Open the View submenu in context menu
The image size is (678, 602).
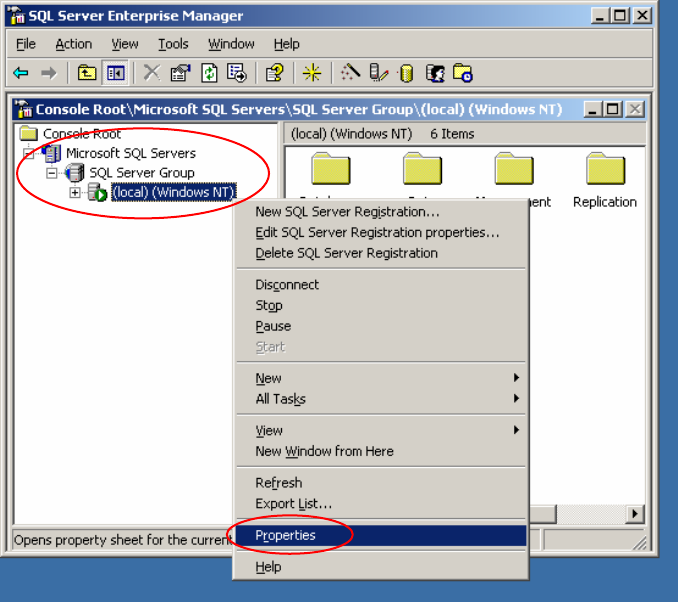(381, 430)
